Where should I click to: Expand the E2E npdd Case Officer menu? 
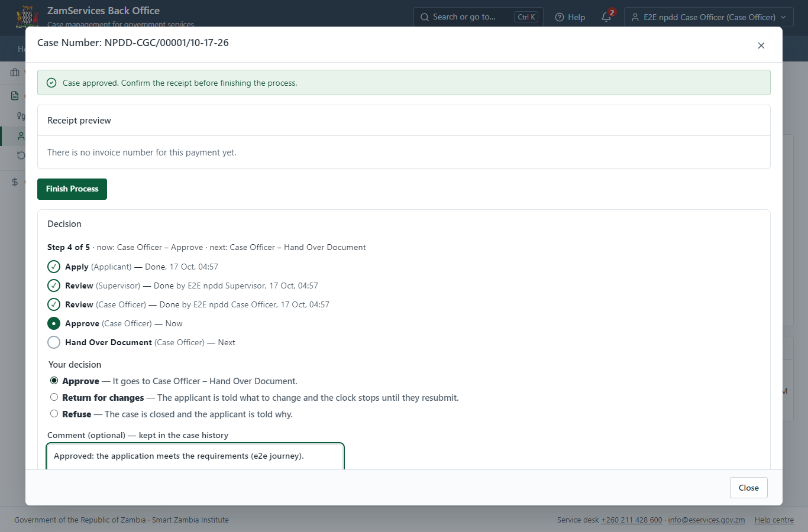point(709,17)
